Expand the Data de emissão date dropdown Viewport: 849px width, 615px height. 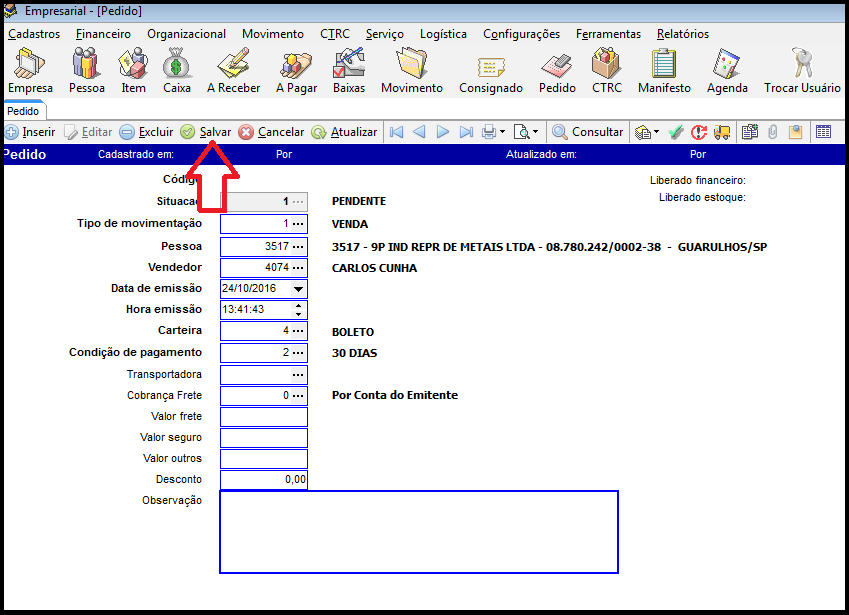point(298,288)
